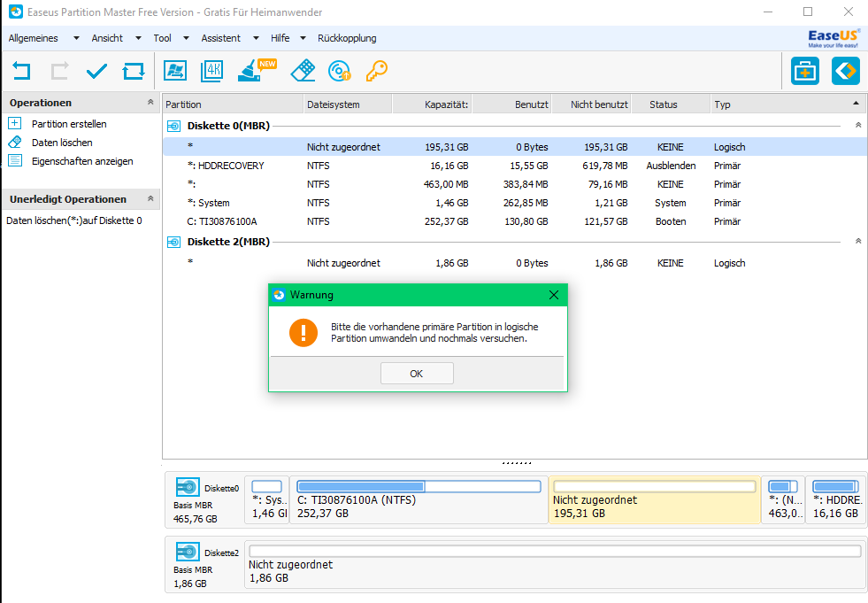This screenshot has width=868, height=603.
Task: Click dropdown arrow next to Tool
Action: coord(186,38)
